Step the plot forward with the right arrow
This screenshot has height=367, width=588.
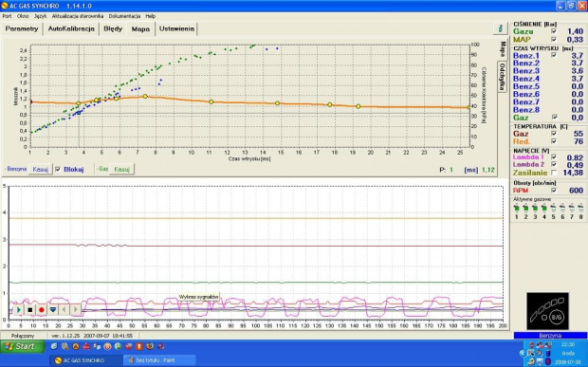[x=75, y=310]
